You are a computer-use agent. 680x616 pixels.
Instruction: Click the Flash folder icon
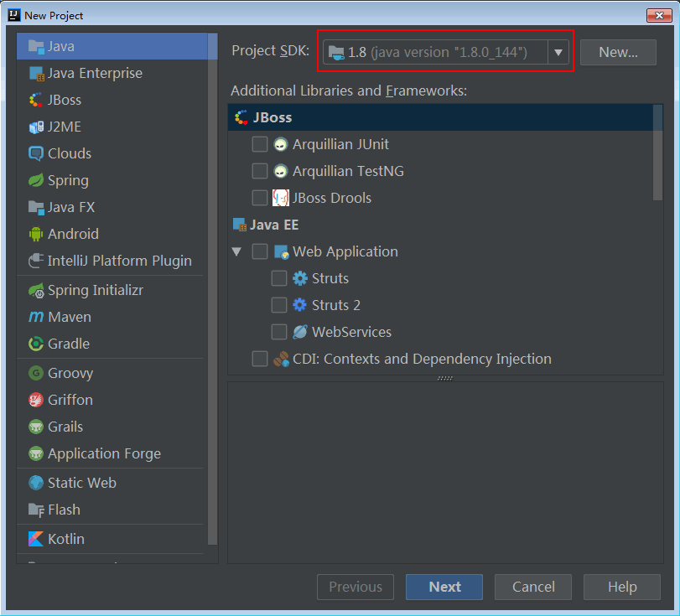(36, 510)
